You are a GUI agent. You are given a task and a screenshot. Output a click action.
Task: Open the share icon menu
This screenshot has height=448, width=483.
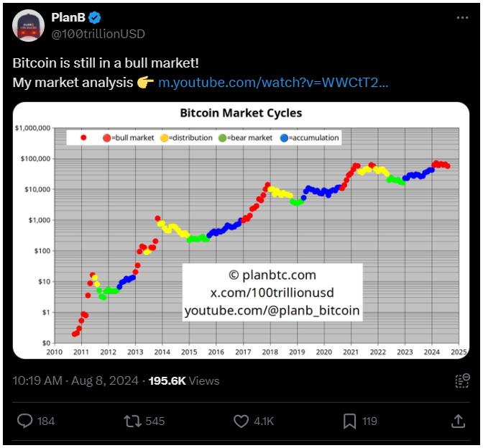coord(457,421)
